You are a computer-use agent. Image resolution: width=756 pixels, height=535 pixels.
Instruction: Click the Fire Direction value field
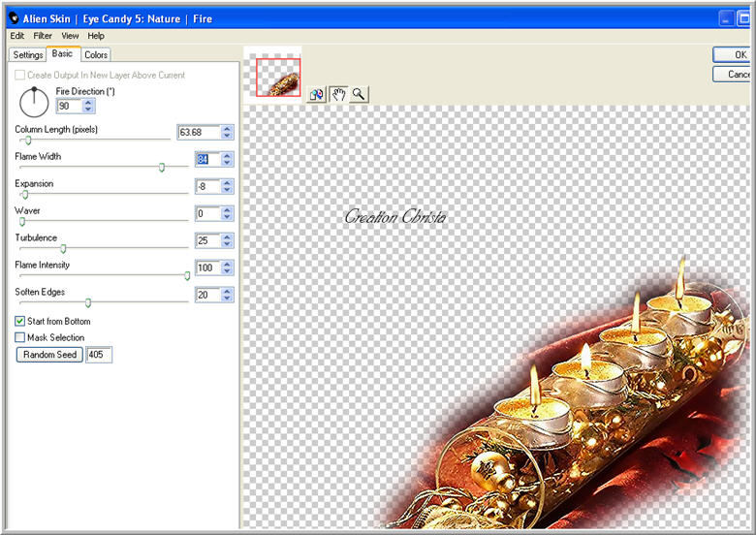69,106
